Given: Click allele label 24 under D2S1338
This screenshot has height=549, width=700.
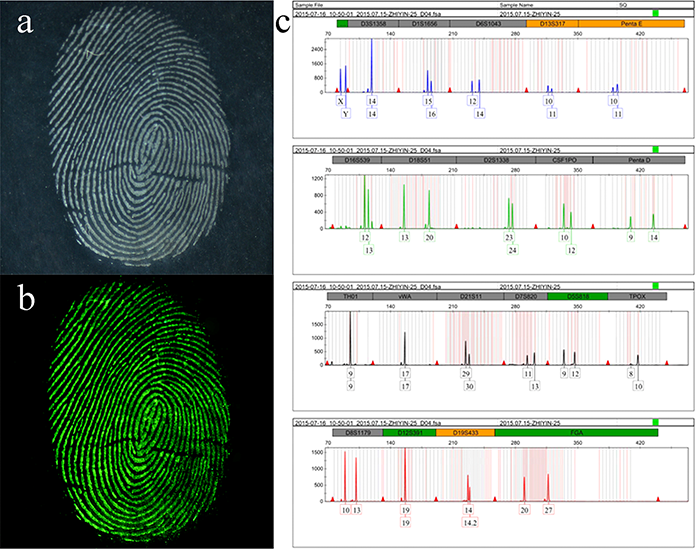Looking at the screenshot, I should tap(512, 250).
